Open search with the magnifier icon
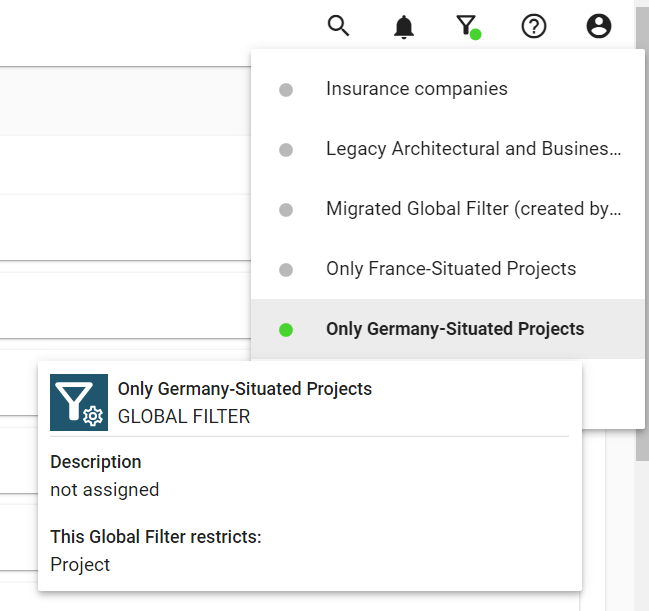The height and width of the screenshot is (611, 649). tap(339, 26)
